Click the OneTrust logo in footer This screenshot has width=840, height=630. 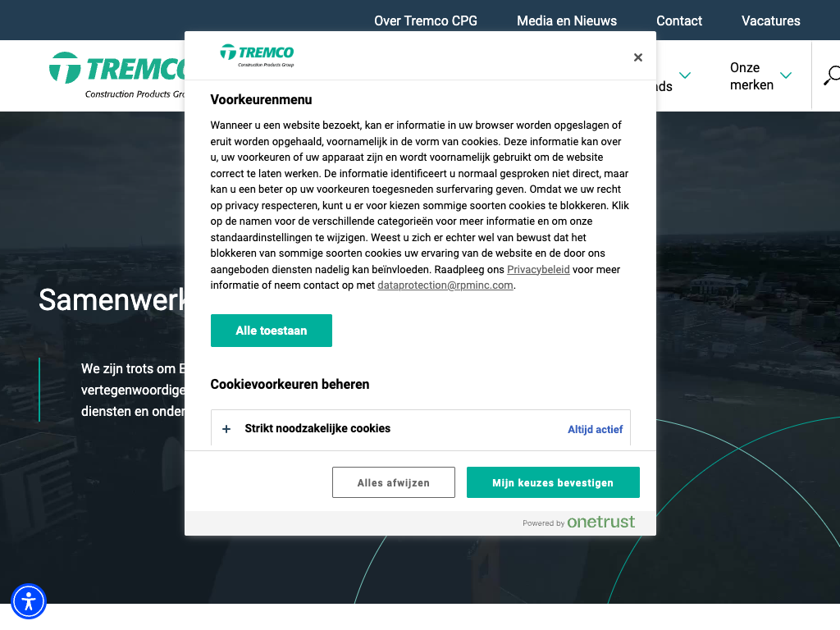pos(600,523)
